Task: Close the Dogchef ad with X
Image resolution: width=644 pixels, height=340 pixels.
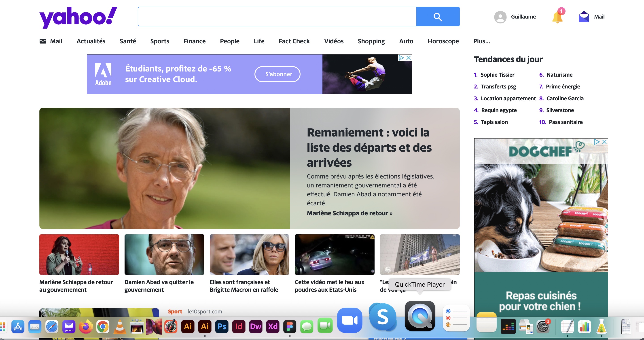Action: pyautogui.click(x=604, y=142)
